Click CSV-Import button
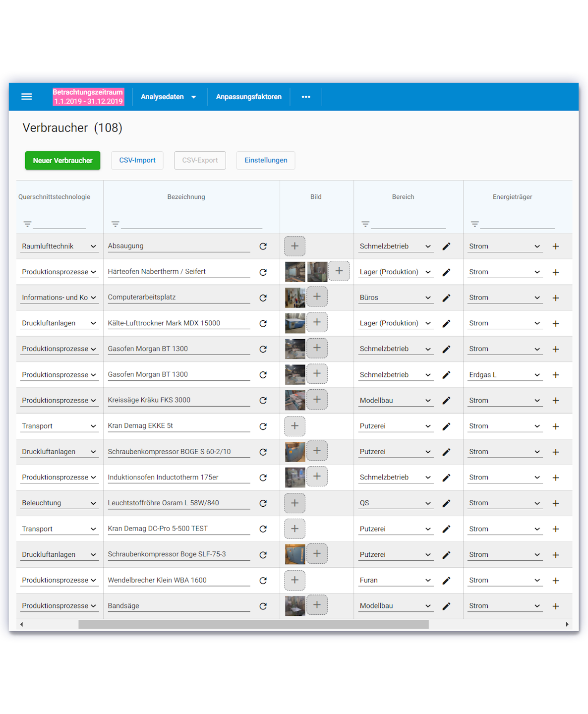Image resolution: width=588 pixels, height=714 pixels. coord(137,160)
